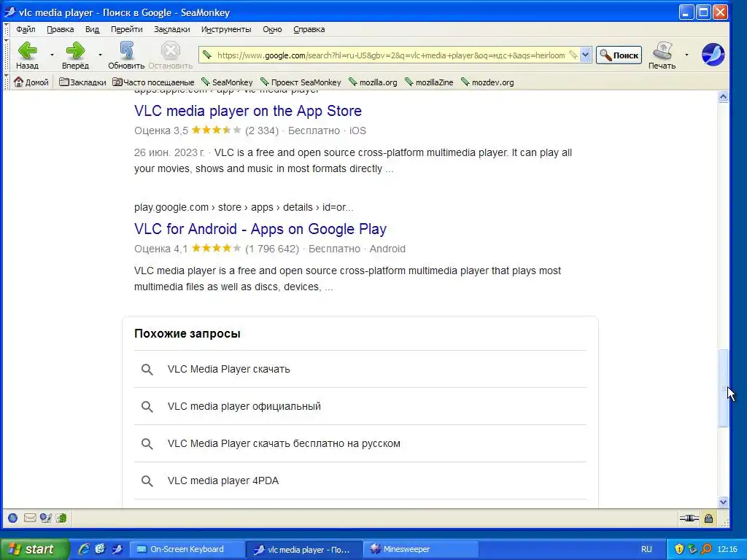Open the Печать options dropdown arrow
The height and width of the screenshot is (560, 747).
pos(686,55)
